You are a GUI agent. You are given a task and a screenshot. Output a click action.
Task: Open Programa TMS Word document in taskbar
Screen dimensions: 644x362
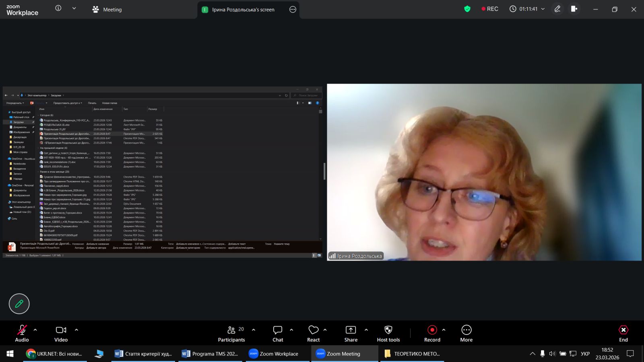tap(210, 354)
